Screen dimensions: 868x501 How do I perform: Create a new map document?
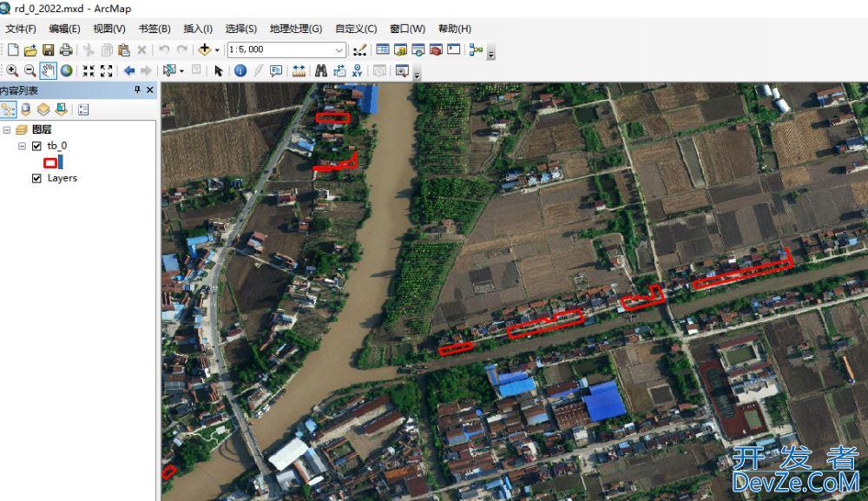tap(13, 49)
